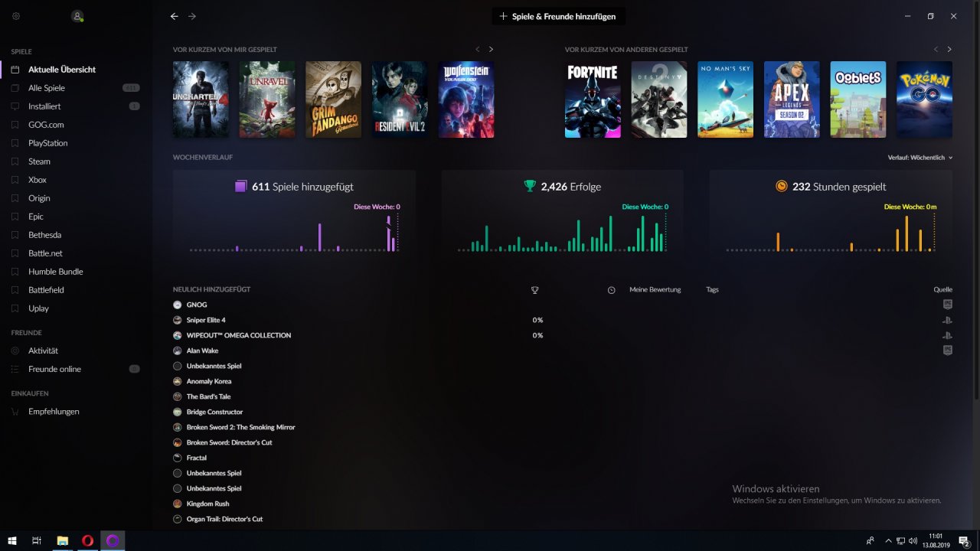This screenshot has height=551, width=980.
Task: Open Resident Evil 2 cover
Action: pos(400,99)
